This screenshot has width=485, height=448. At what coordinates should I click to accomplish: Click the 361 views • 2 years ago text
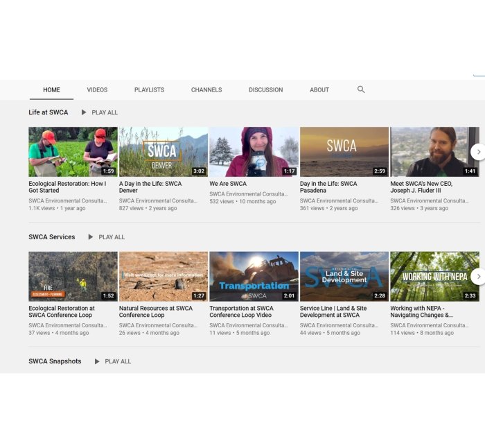coord(329,208)
